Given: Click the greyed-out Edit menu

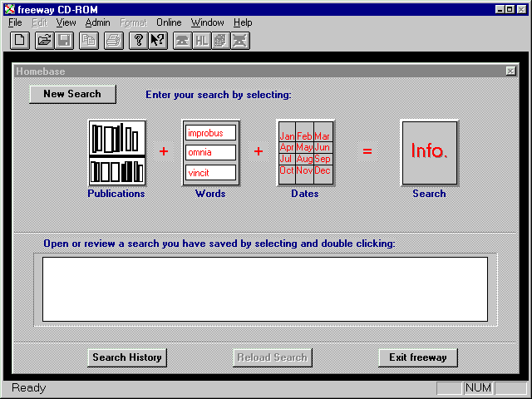Looking at the screenshot, I should pos(39,22).
